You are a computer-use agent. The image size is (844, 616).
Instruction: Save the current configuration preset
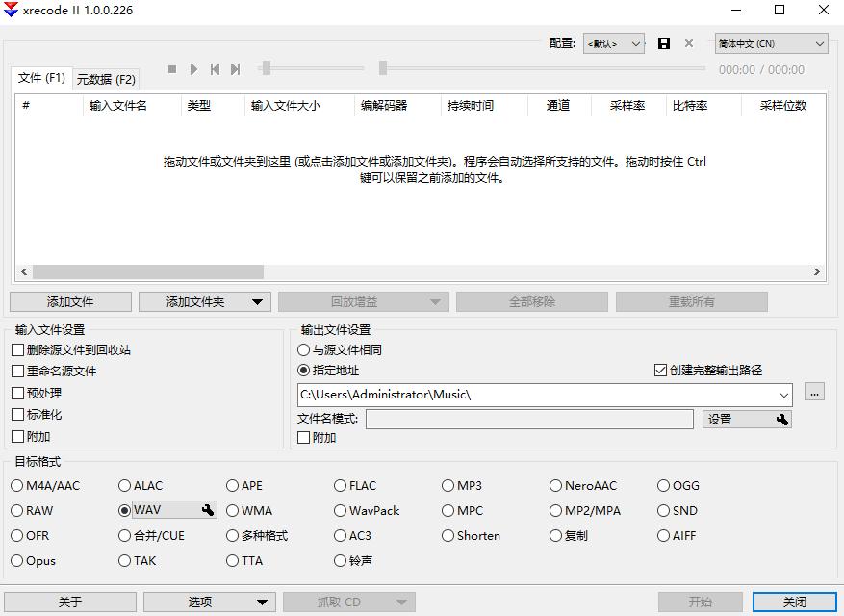pyautogui.click(x=663, y=43)
